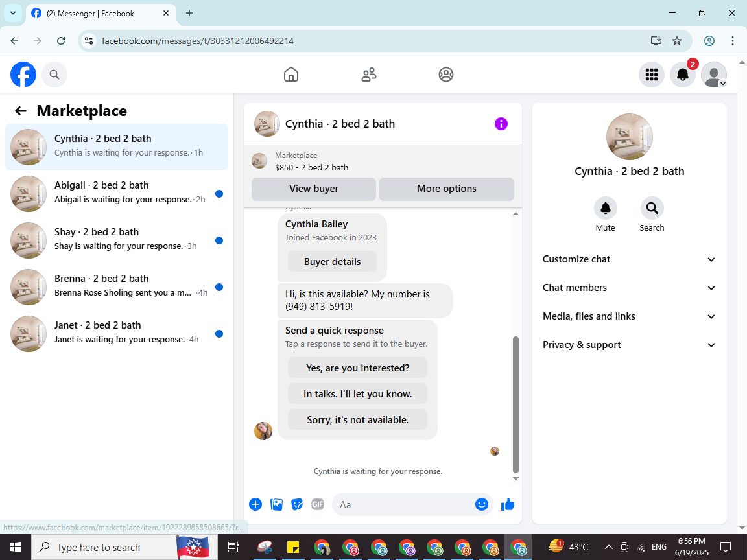This screenshot has width=747, height=560.
Task: Close the Messenger browser tab
Action: (166, 14)
